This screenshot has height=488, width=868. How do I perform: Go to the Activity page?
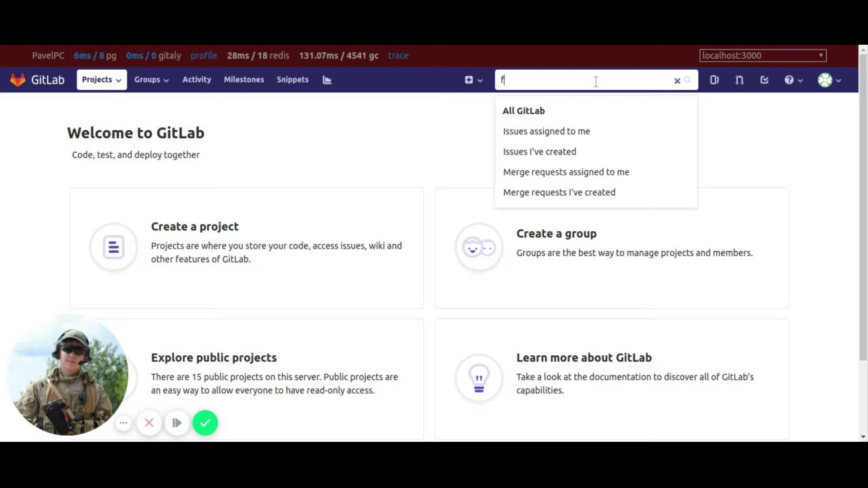tap(197, 80)
